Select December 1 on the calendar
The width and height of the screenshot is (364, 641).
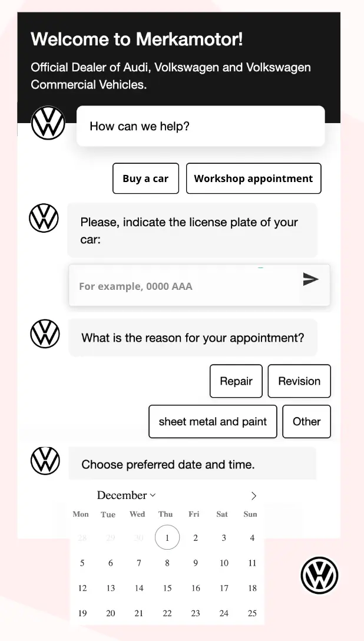pyautogui.click(x=167, y=537)
